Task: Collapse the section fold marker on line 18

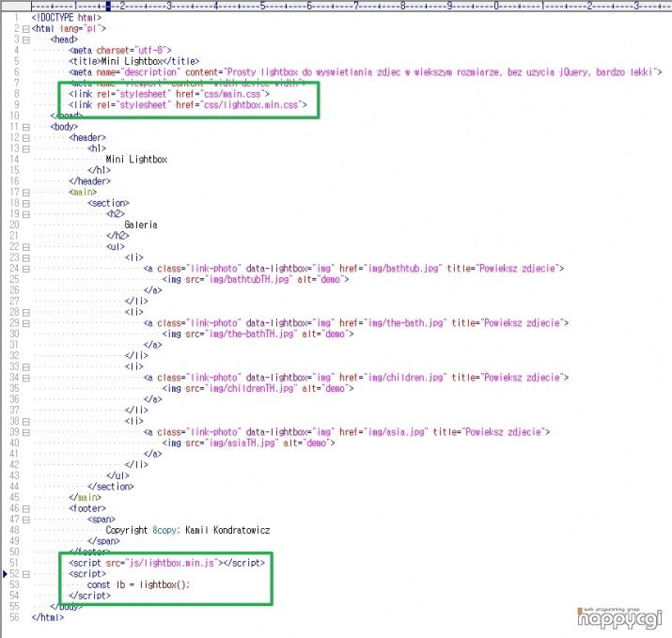Action: 25,204
